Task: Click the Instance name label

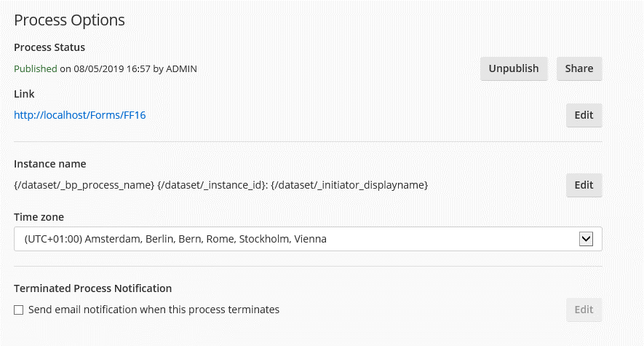Action: pyautogui.click(x=49, y=164)
